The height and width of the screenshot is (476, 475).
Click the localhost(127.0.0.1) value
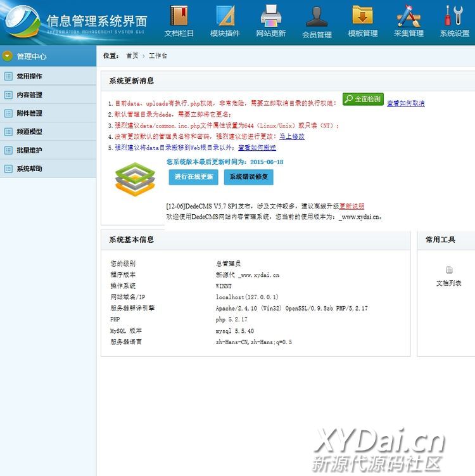pyautogui.click(x=247, y=297)
